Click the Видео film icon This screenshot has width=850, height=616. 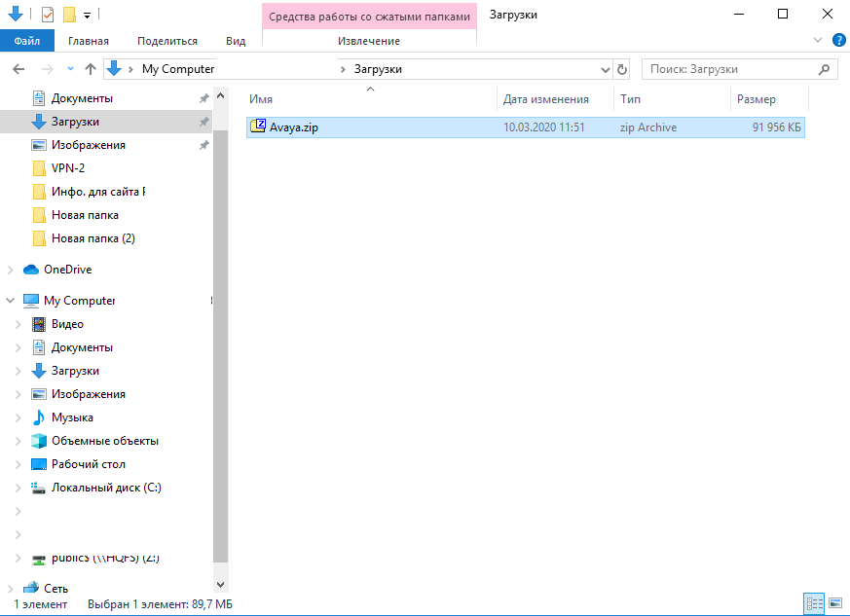pos(39,324)
